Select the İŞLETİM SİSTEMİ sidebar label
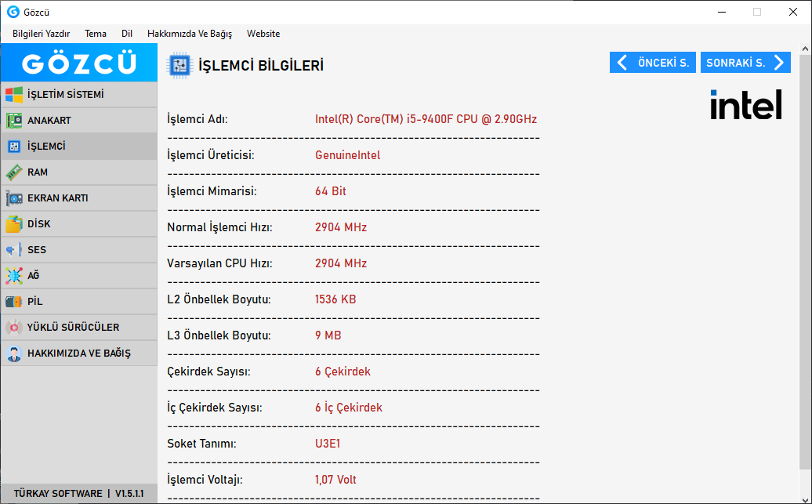The image size is (812, 504). pos(66,95)
